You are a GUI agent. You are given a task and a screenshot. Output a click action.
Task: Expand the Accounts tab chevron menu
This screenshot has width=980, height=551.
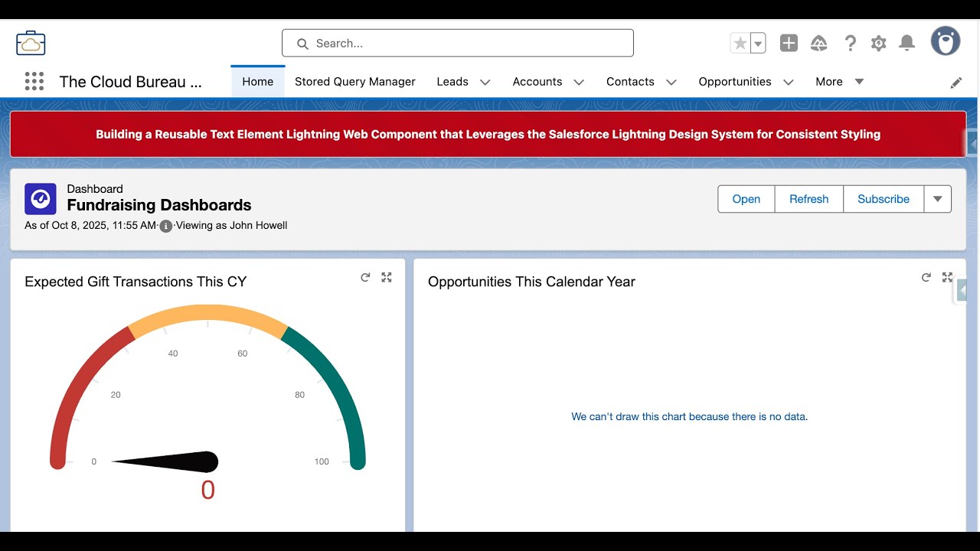point(579,83)
